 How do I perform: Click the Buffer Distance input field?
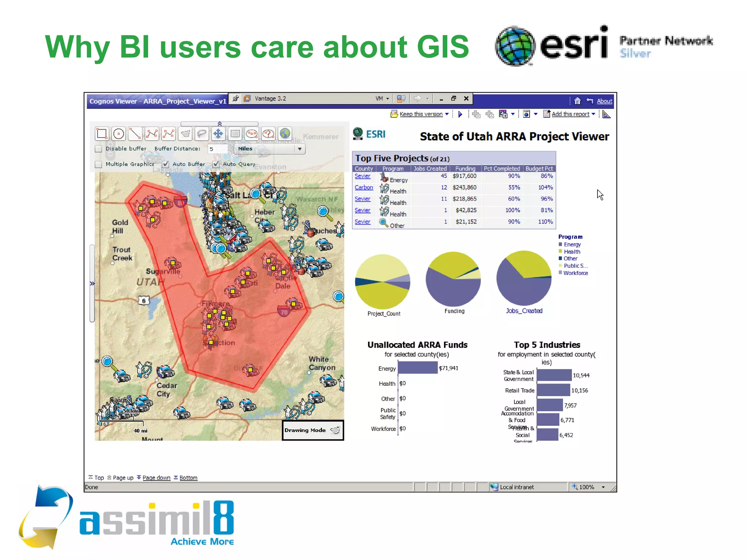point(217,149)
